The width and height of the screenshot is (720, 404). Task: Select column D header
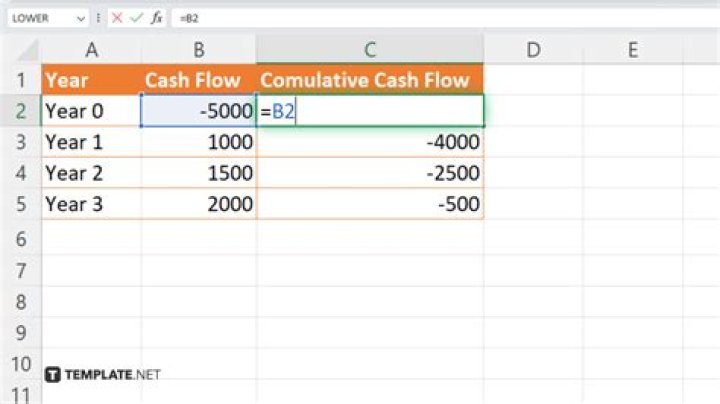[533, 50]
